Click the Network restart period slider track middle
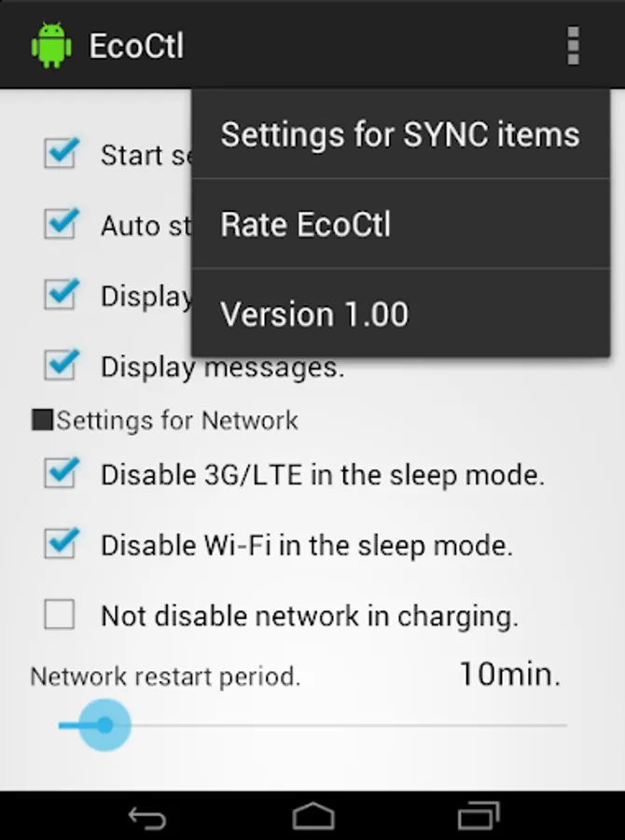Image resolution: width=625 pixels, height=840 pixels. (312, 725)
